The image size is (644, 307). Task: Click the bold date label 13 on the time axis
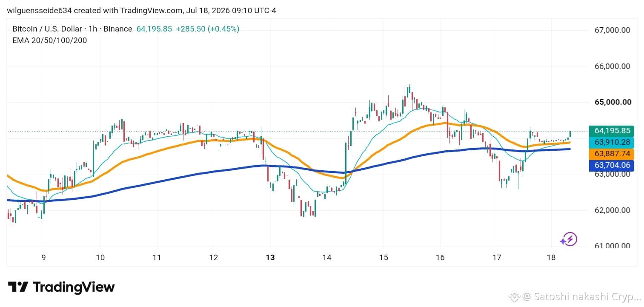pos(270,257)
